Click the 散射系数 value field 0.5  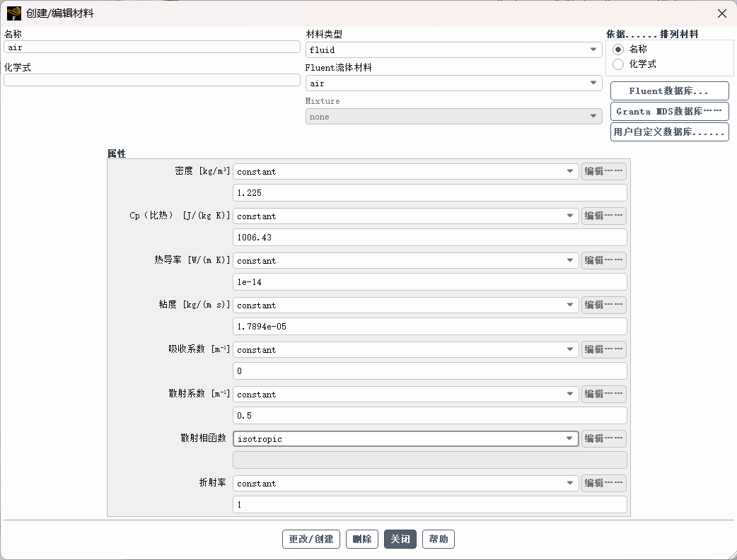[x=429, y=416]
